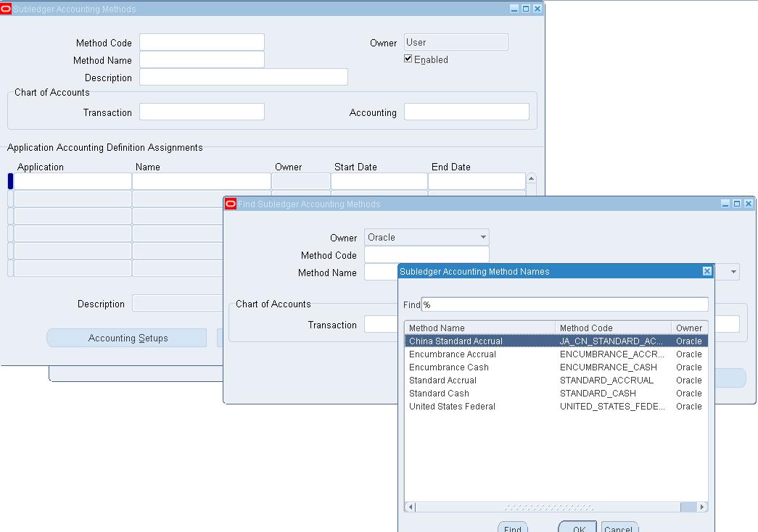Click the minimize icon on the Find Subledger window
Viewport: 758px width, 532px height.
tap(727, 204)
